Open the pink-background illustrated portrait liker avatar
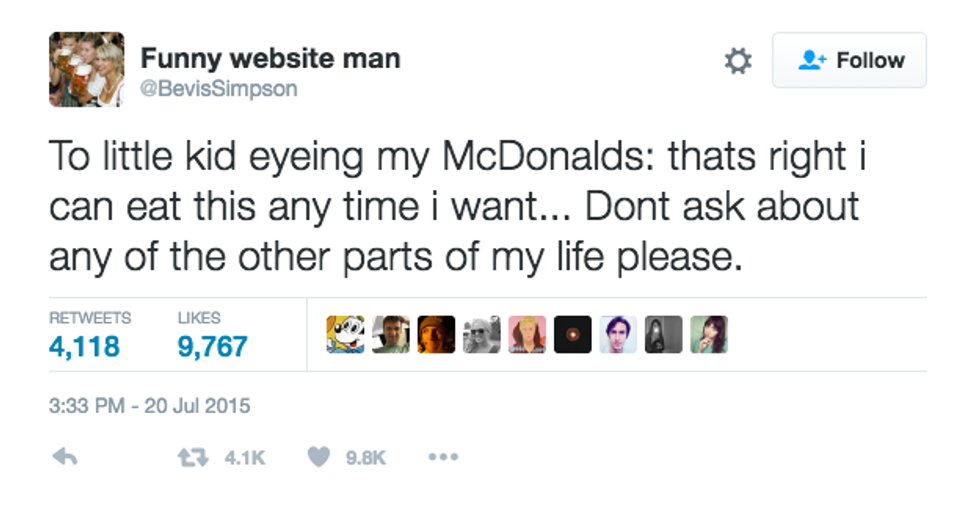980x505 pixels. 527,335
